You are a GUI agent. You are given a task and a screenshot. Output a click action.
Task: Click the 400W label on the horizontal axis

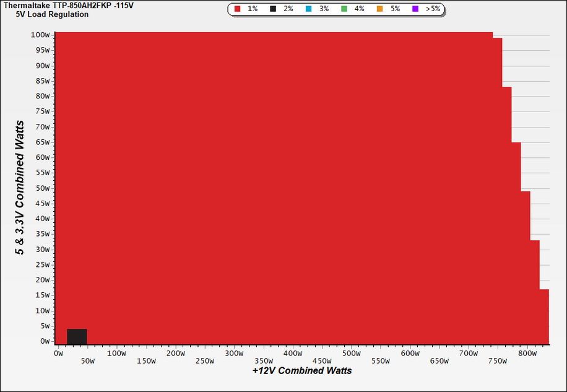click(293, 354)
